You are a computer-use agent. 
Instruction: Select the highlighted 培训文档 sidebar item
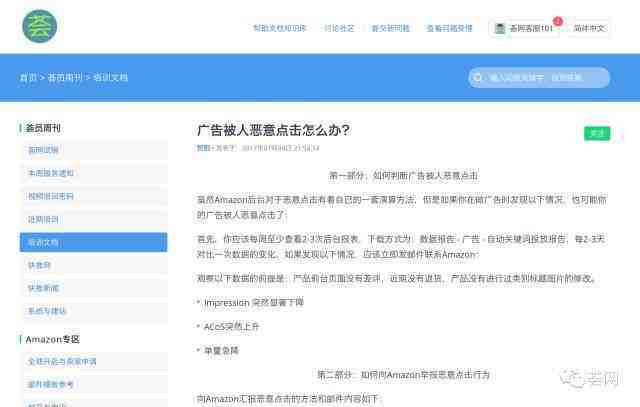[x=93, y=242]
